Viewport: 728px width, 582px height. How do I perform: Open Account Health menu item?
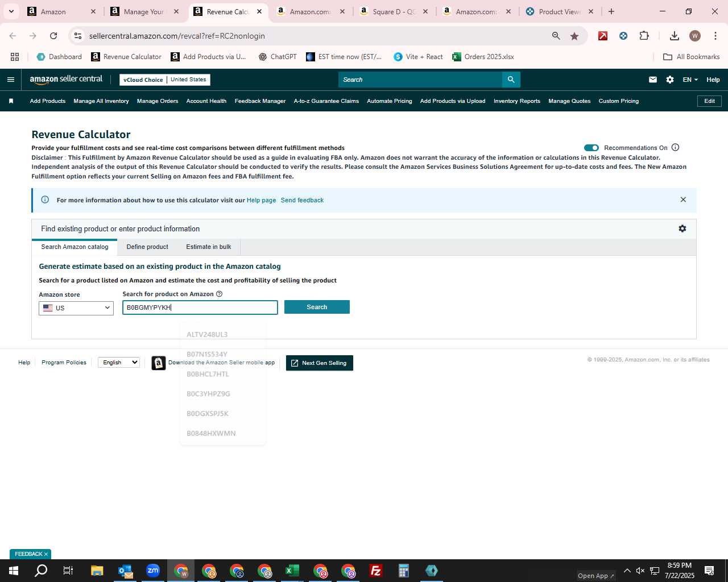[x=206, y=101]
